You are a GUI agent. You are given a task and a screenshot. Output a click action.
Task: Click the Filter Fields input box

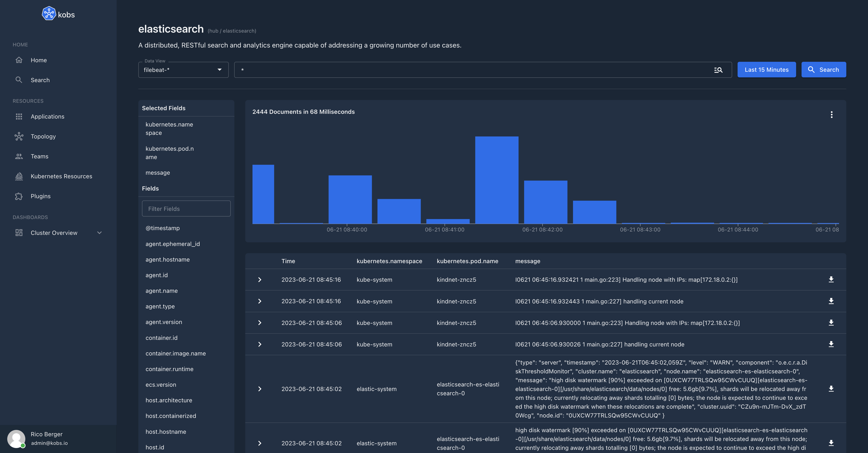click(186, 209)
